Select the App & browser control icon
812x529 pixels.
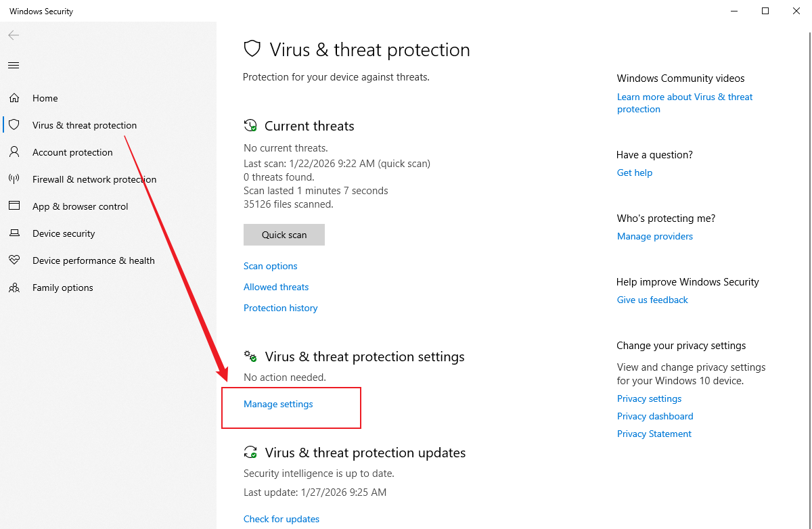point(14,206)
